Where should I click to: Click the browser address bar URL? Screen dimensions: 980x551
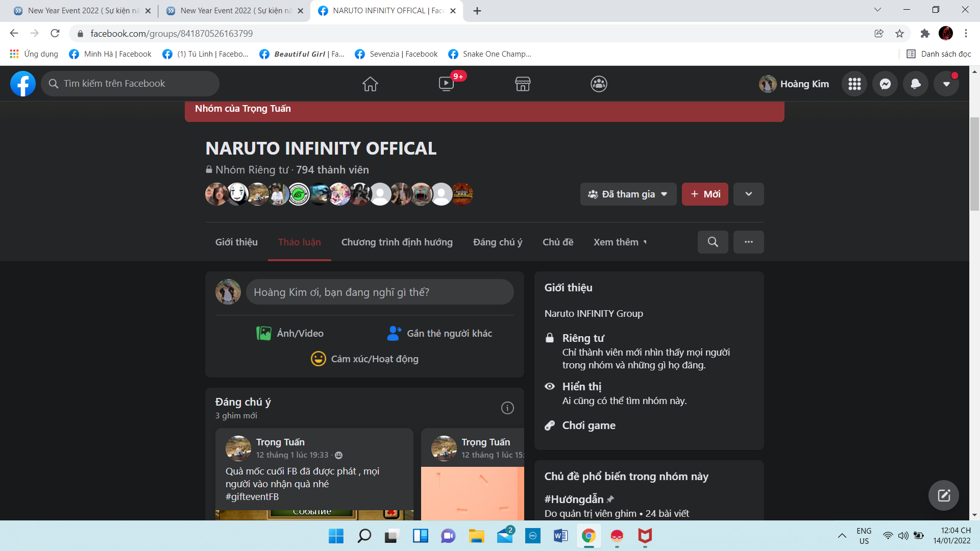pos(171,34)
